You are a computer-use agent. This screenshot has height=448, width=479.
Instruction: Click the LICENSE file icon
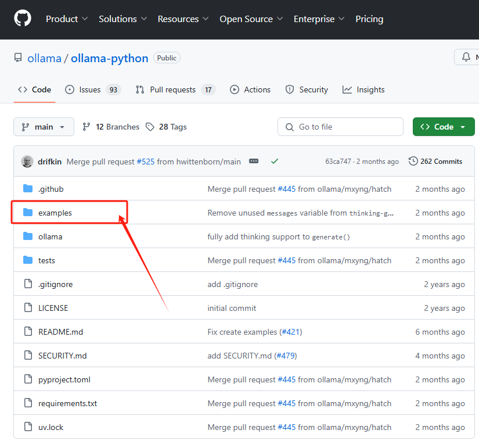click(28, 307)
